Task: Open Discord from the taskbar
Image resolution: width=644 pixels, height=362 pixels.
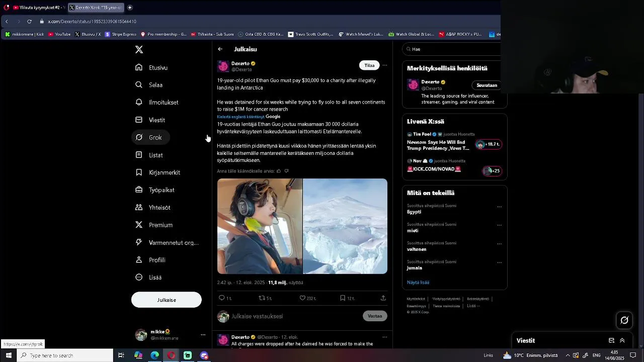Action: (x=204, y=355)
